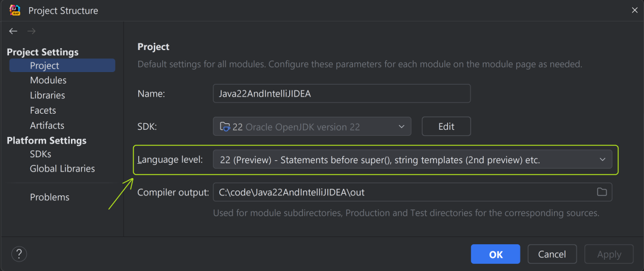Click the Edit SDK button
Viewport: 644px width, 271px height.
[x=446, y=127]
